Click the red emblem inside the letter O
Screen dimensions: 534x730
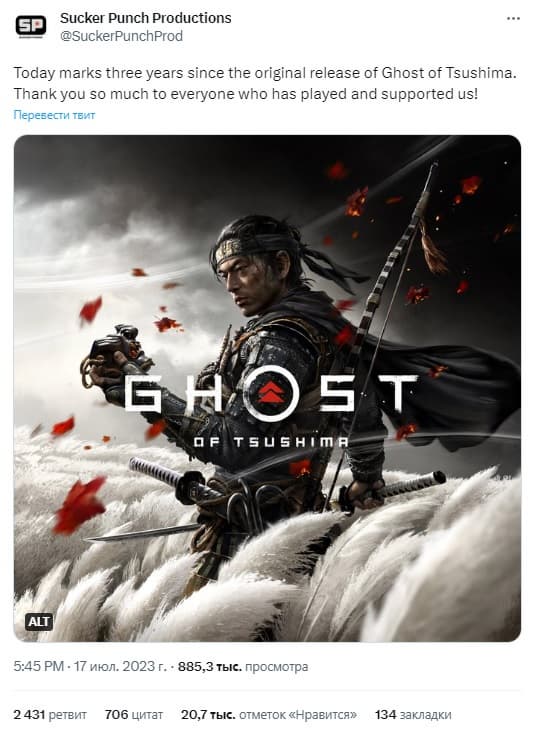pos(271,392)
